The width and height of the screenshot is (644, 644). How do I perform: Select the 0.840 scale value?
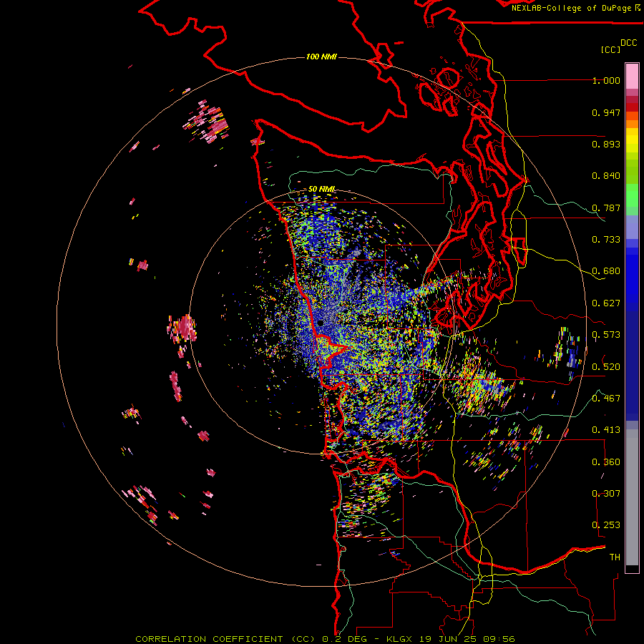[606, 176]
